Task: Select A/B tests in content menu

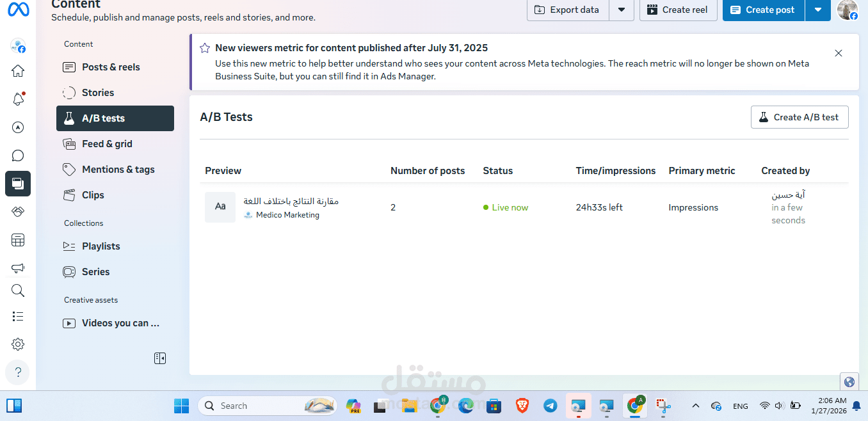Action: coord(115,118)
